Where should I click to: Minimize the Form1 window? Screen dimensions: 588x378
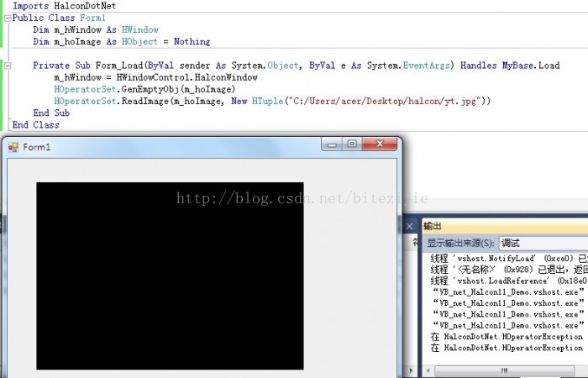click(332, 144)
